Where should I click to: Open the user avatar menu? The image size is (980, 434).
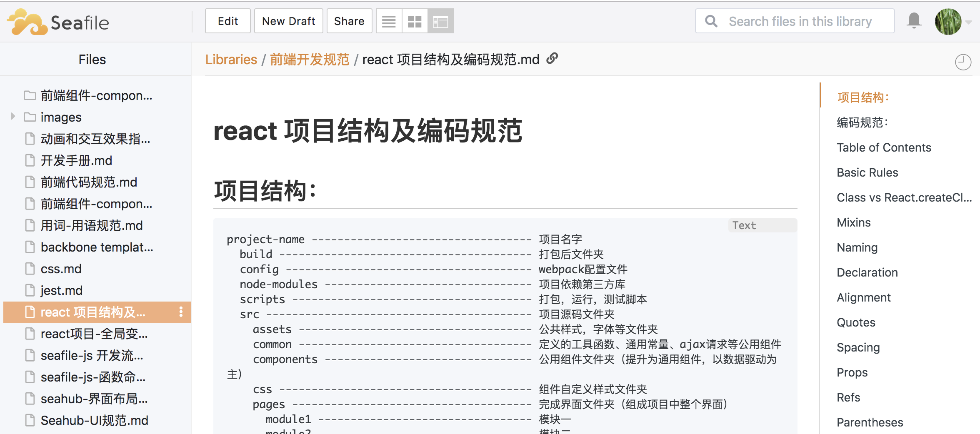pos(948,22)
